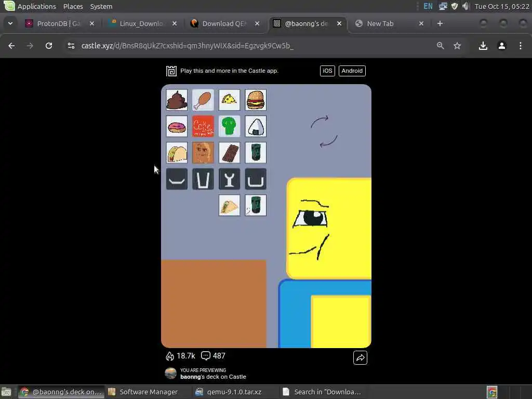Tap the yellow character's head
This screenshot has width=532, height=399.
[x=329, y=228]
